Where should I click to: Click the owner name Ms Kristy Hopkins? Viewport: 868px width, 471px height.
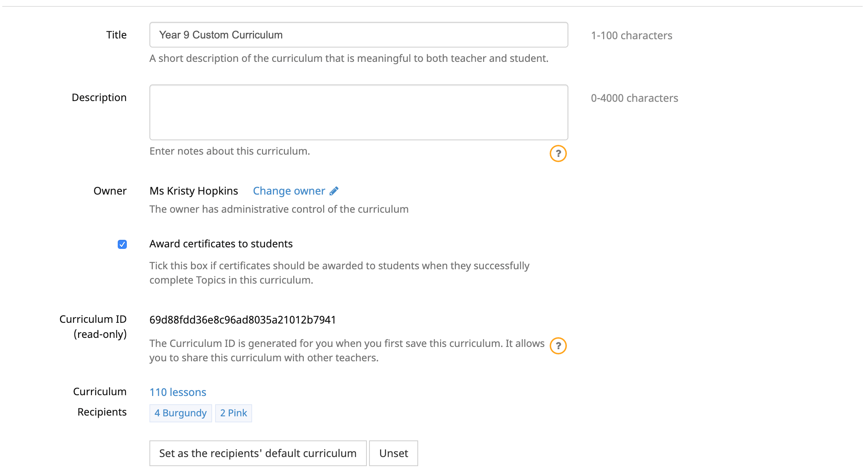coord(194,191)
